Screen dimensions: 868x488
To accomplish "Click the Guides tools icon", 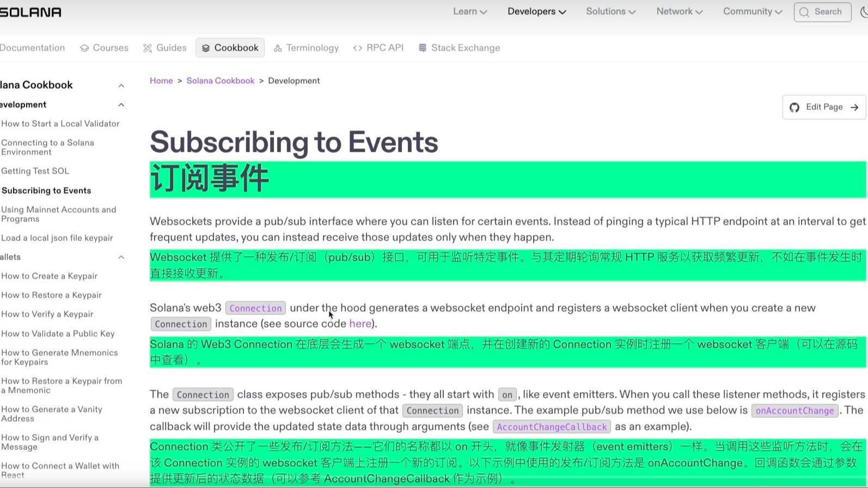I will coord(148,48).
